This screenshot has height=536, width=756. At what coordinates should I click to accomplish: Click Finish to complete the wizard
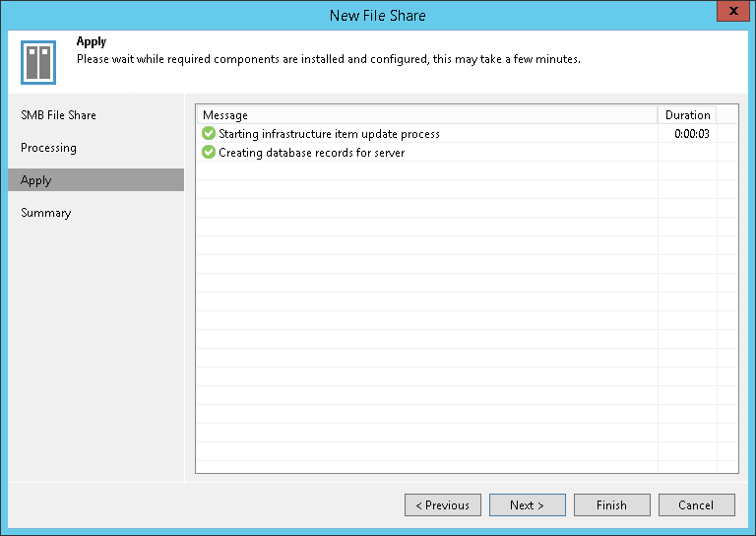tap(611, 505)
